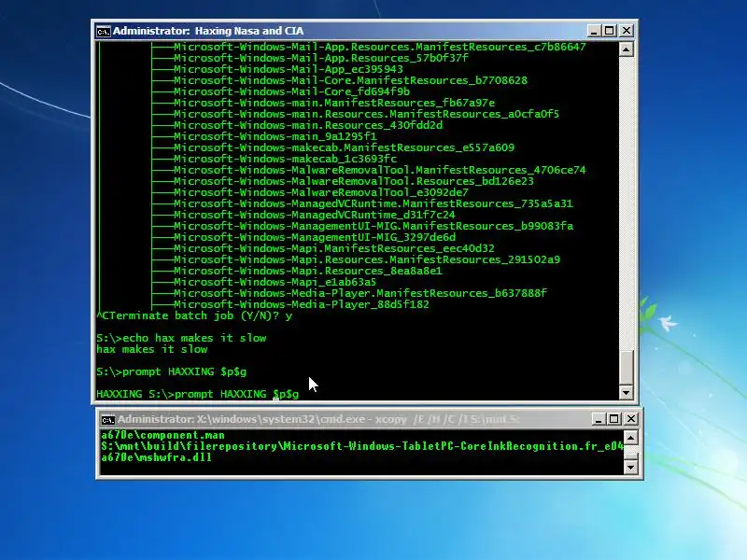Viewport: 747px width, 560px height.
Task: Minimize the Haxing Nasa and CIA window
Action: (593, 31)
